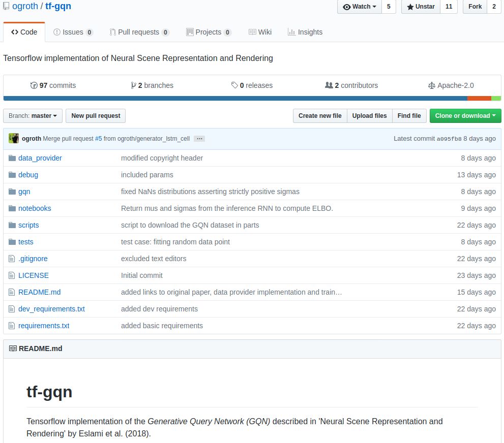Click Create new file button
This screenshot has height=443, width=504.
click(320, 116)
